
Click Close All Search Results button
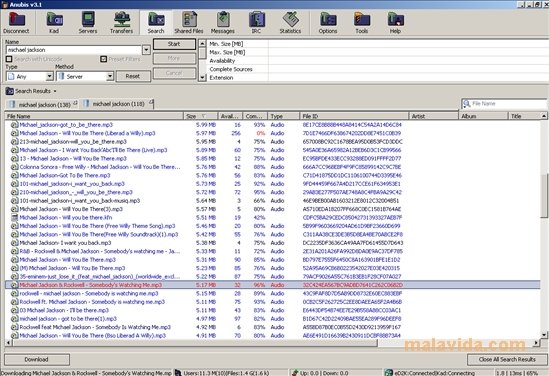point(507,360)
